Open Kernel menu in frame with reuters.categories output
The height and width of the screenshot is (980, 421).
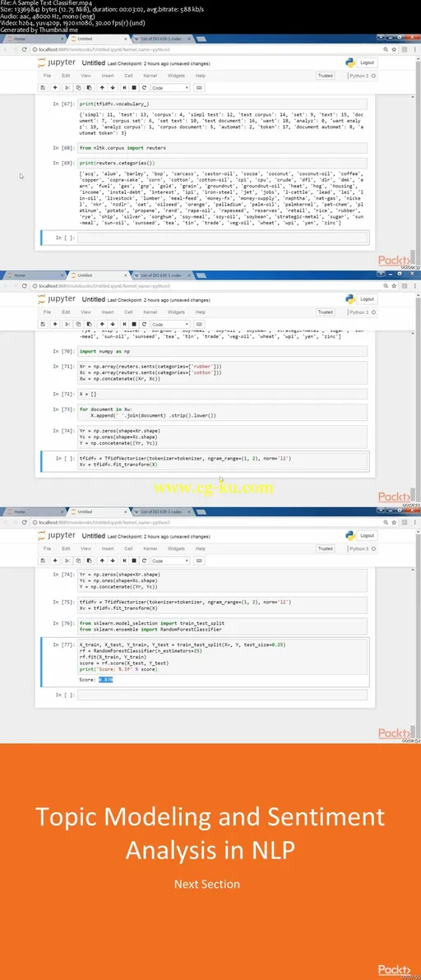pyautogui.click(x=150, y=76)
